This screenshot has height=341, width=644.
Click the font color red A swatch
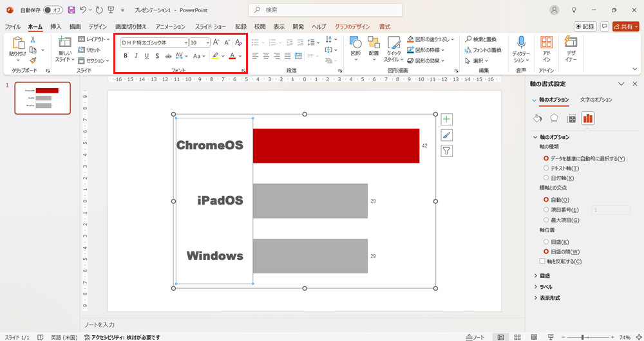[232, 56]
